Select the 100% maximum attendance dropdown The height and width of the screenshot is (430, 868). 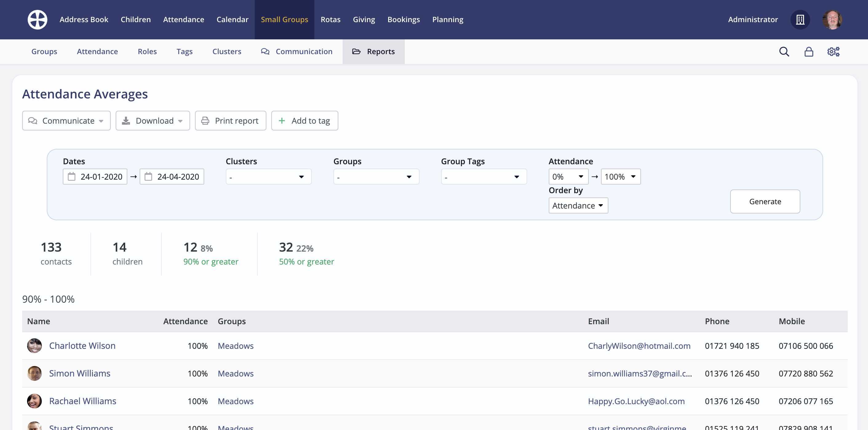[x=620, y=177]
